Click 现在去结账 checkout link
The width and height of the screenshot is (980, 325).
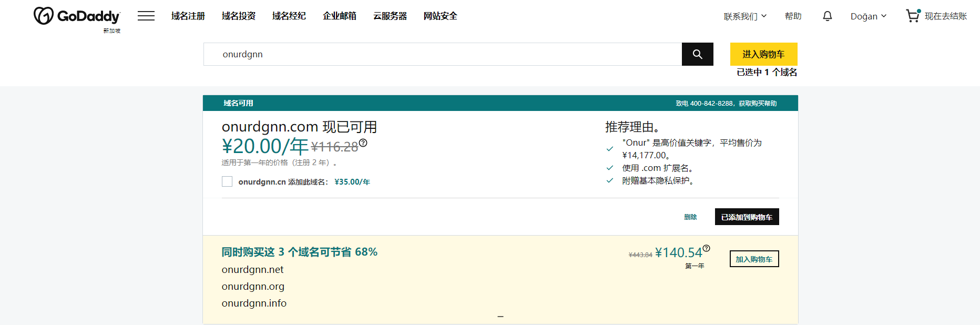click(x=946, y=16)
